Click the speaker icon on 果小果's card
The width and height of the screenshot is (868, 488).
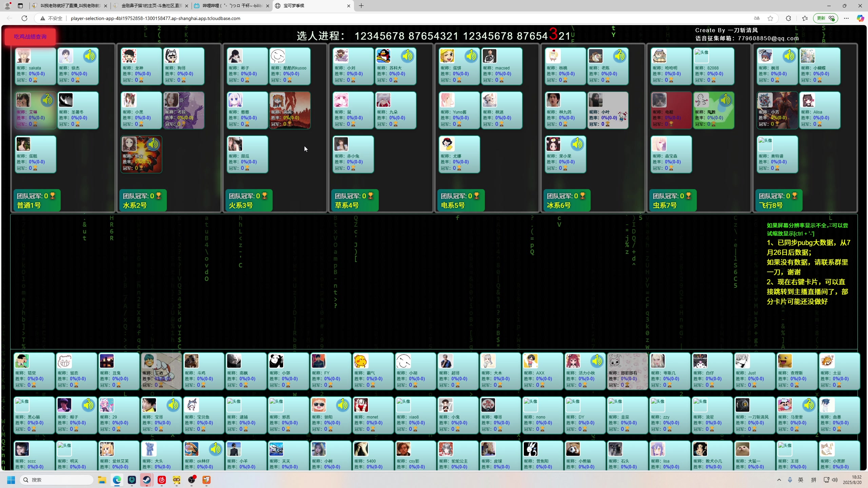click(577, 144)
